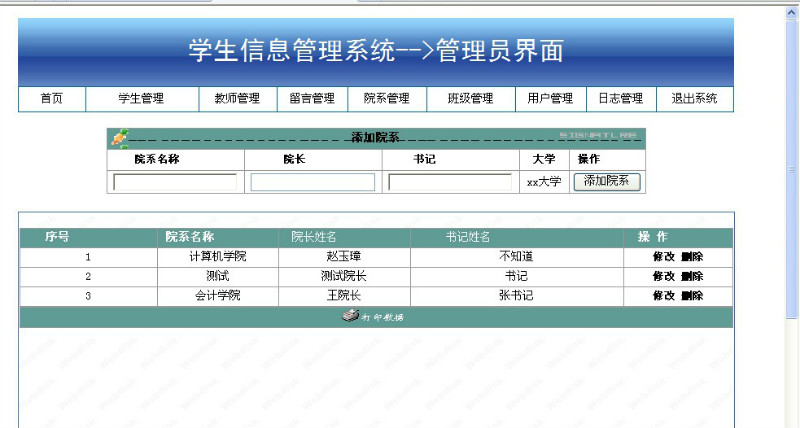Open 教师管理 menu item
This screenshot has height=428, width=800.
(x=237, y=98)
